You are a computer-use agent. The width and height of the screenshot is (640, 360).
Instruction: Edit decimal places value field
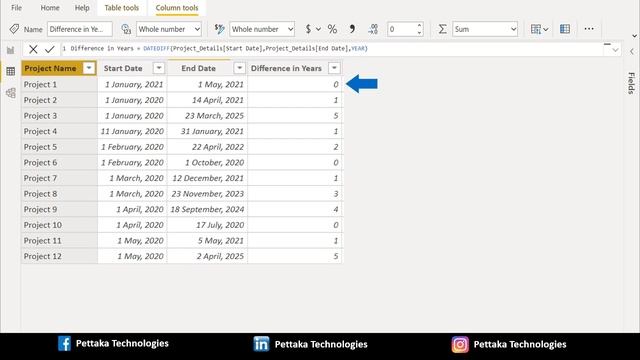click(402, 29)
